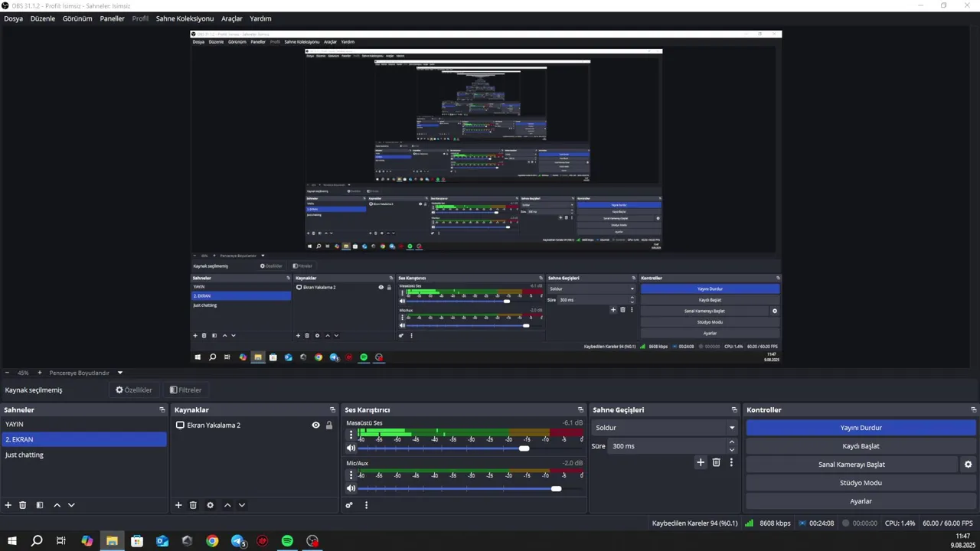Undock the Sahne Geçişleri panel
The image size is (980, 551).
[x=734, y=410]
